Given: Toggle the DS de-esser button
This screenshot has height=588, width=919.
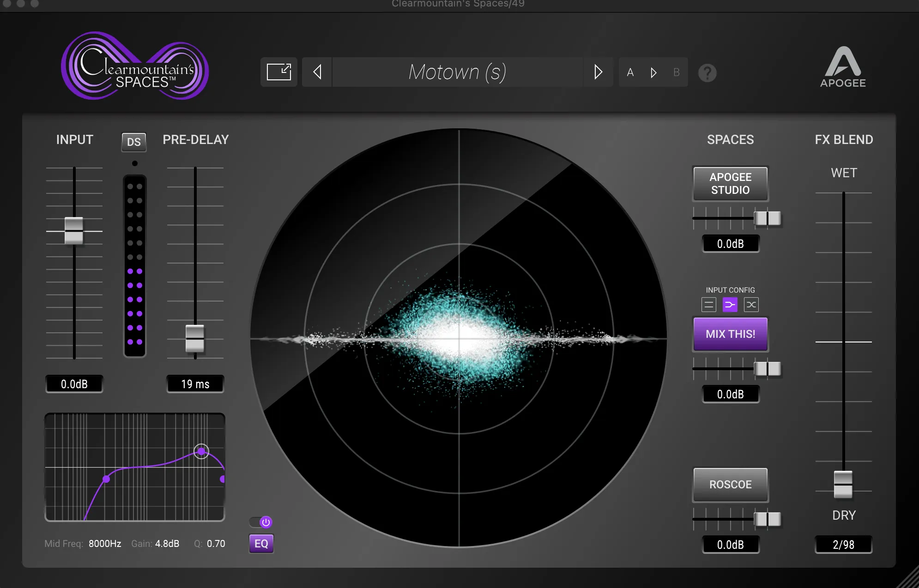Looking at the screenshot, I should pyautogui.click(x=134, y=142).
